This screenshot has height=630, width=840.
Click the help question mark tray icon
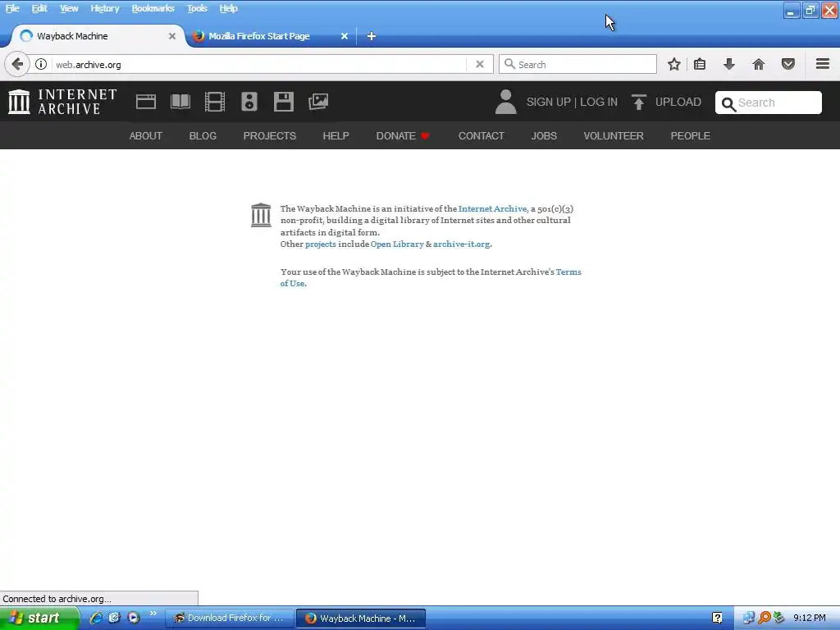[x=717, y=619]
